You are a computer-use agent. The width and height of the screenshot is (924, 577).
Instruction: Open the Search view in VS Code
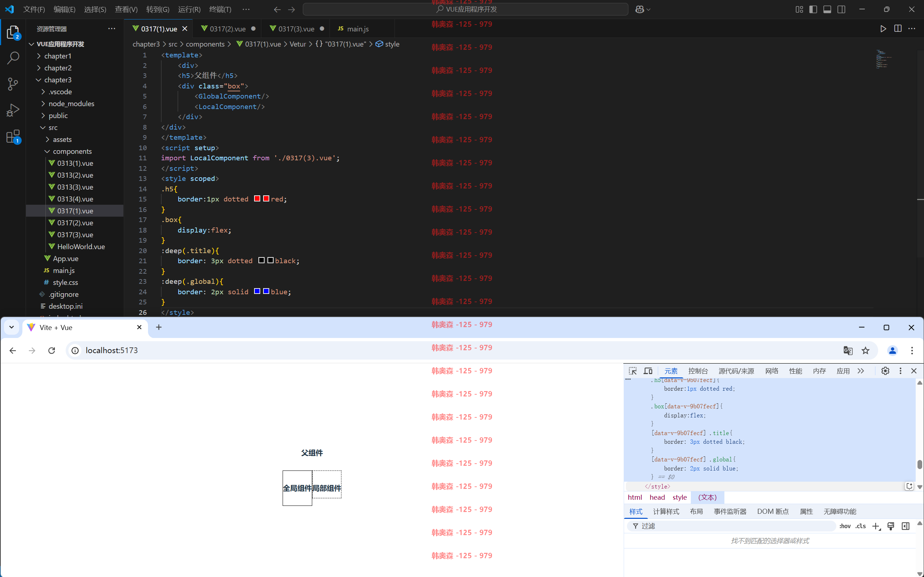13,58
